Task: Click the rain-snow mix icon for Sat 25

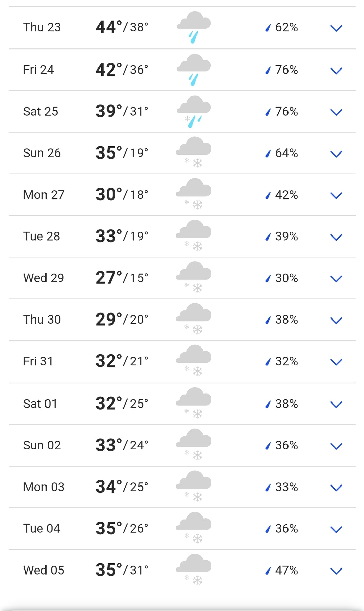Action: pyautogui.click(x=193, y=111)
